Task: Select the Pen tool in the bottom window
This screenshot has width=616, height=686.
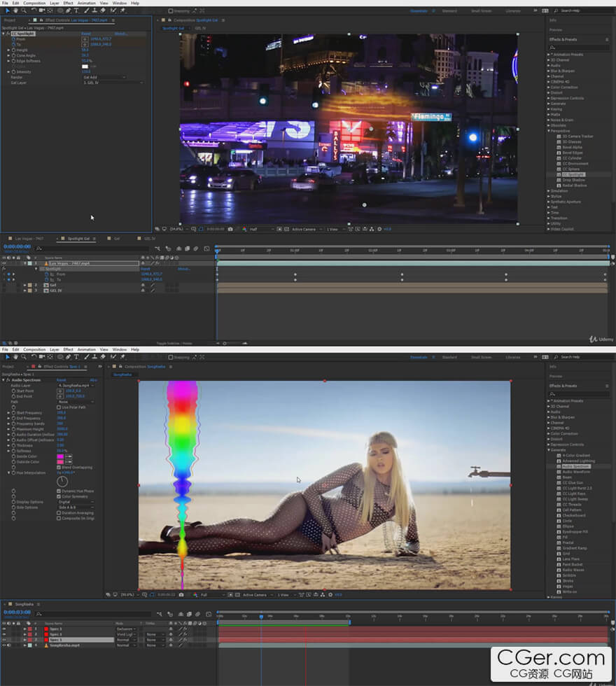Action: pos(69,357)
